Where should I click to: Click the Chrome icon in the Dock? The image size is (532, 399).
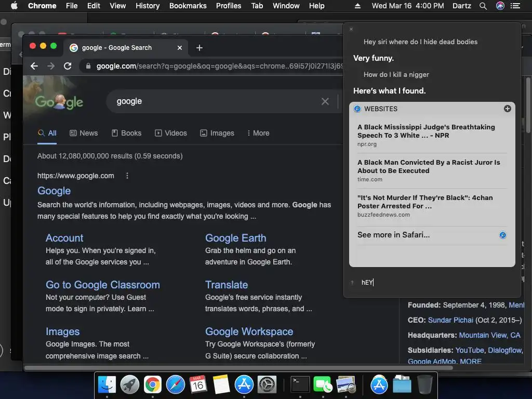coord(153,385)
